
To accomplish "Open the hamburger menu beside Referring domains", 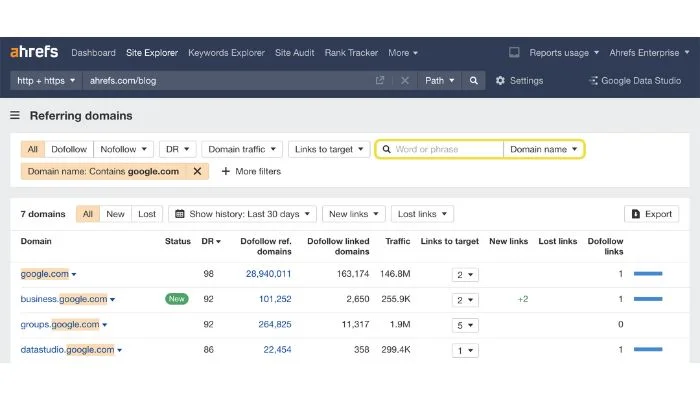I will click(x=15, y=116).
